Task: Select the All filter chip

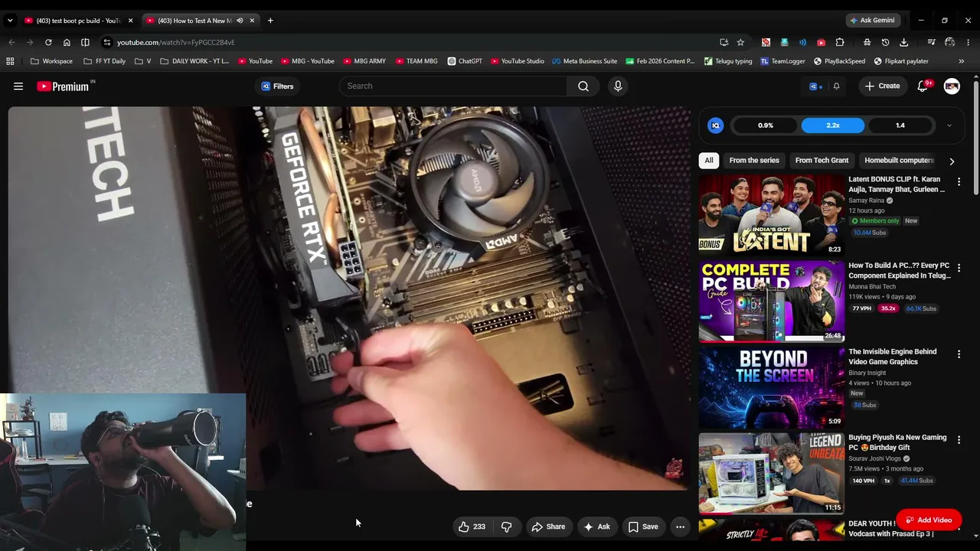Action: pos(709,161)
